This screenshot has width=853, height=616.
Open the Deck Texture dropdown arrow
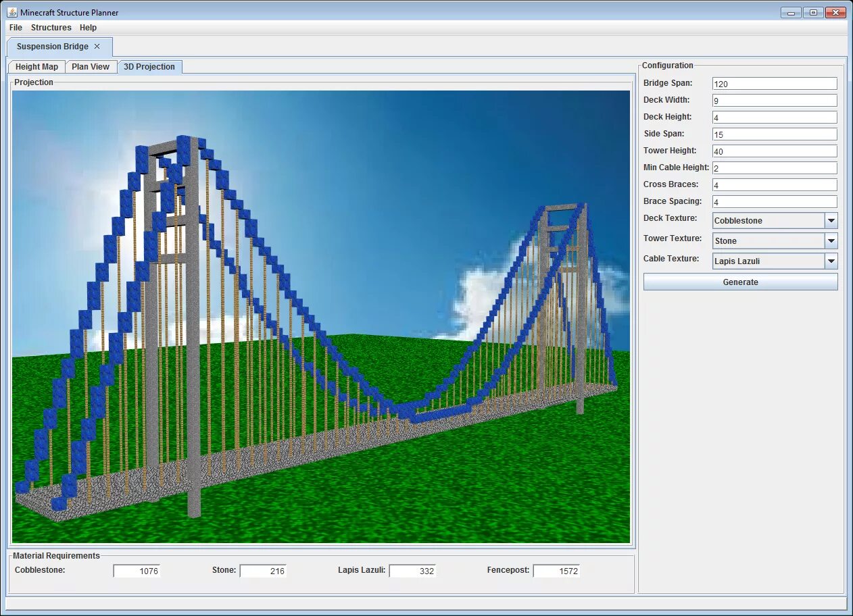tap(831, 221)
